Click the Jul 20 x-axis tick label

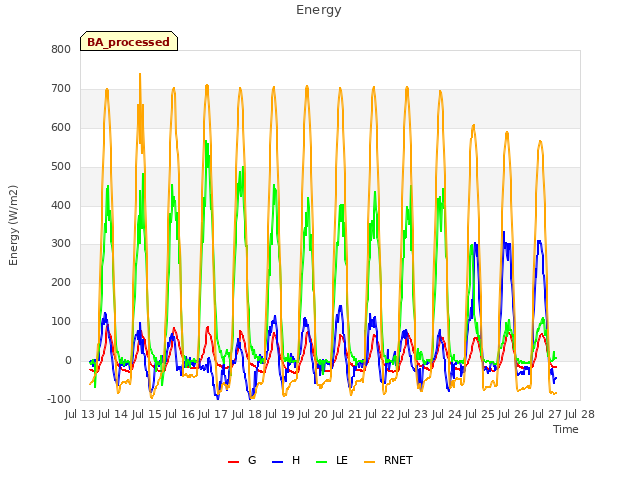(313, 414)
